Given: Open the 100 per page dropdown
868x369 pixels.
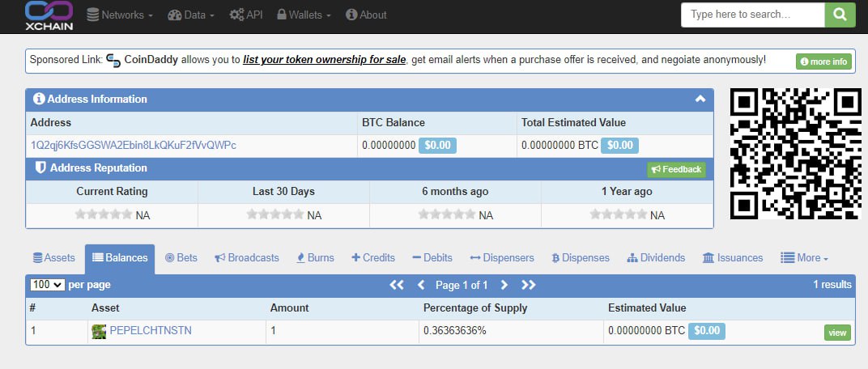Looking at the screenshot, I should (x=48, y=285).
